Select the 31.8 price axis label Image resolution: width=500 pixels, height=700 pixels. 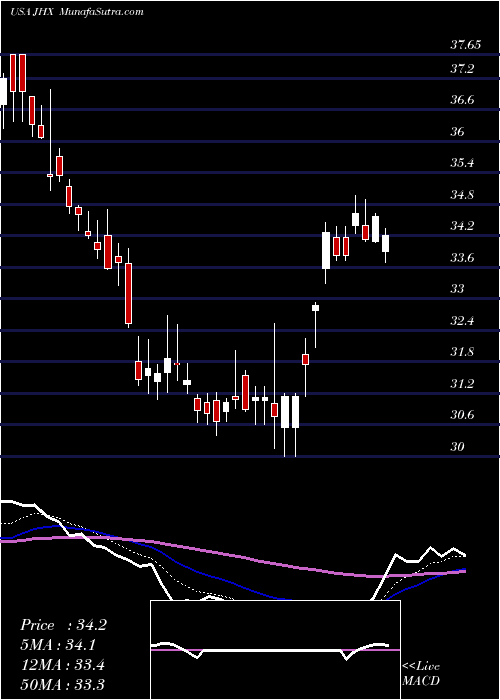(462, 352)
